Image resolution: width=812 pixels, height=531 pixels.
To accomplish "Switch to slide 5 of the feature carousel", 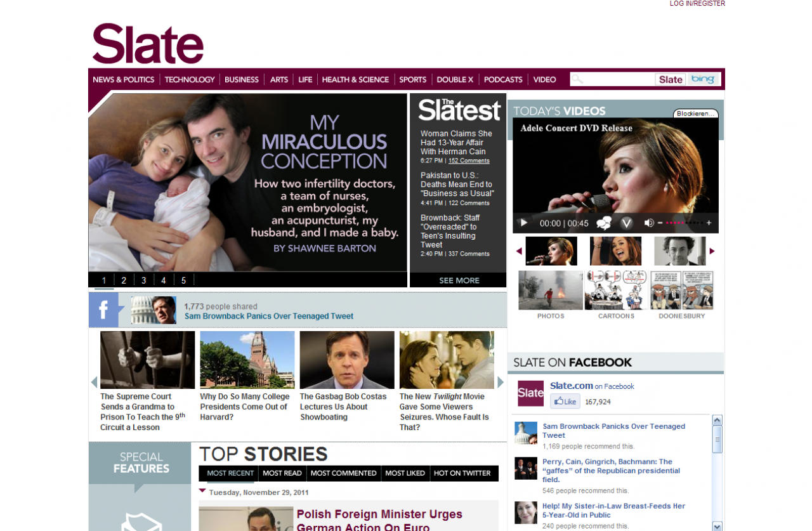I will point(184,280).
